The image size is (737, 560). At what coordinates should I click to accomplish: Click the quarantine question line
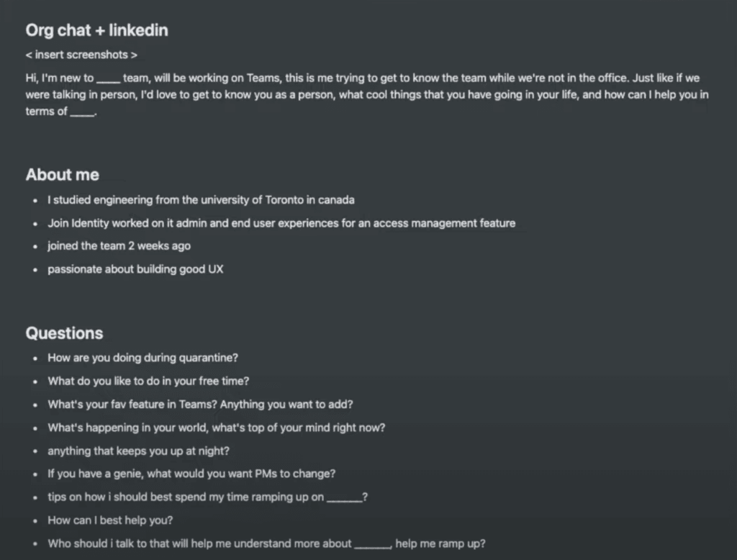point(143,358)
